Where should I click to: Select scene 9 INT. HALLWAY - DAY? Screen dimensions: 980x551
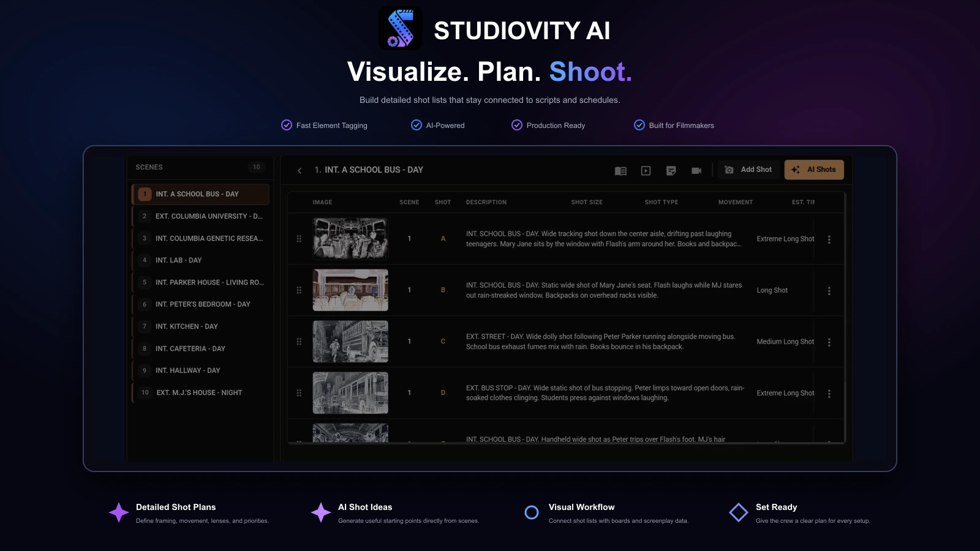point(201,370)
